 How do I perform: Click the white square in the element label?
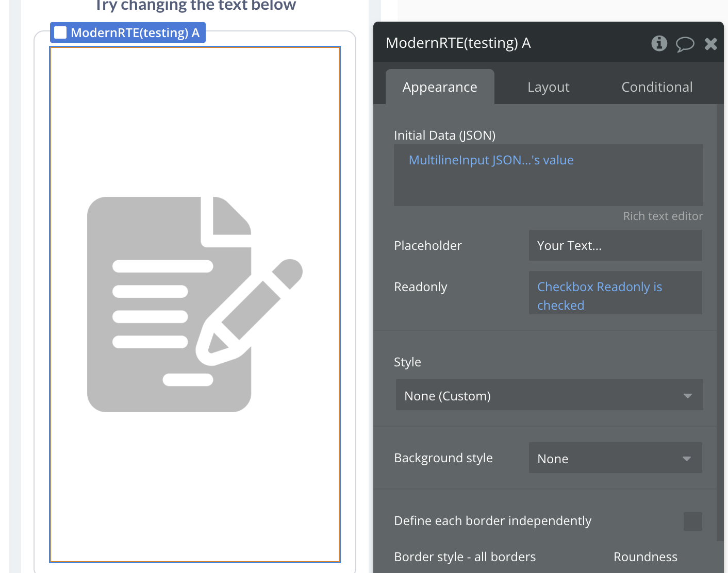point(60,32)
